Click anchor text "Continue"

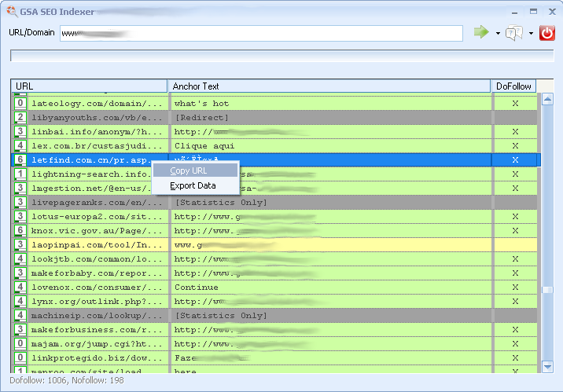click(x=196, y=288)
